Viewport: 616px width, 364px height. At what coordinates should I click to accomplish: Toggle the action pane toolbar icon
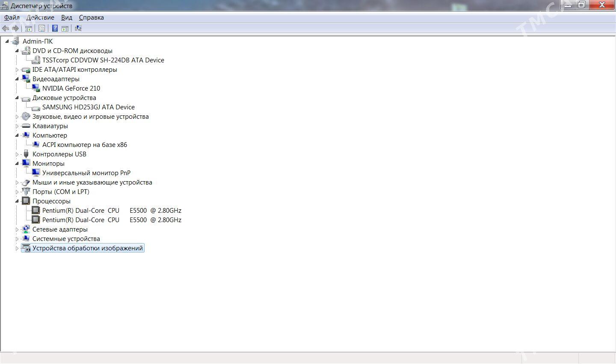point(65,28)
